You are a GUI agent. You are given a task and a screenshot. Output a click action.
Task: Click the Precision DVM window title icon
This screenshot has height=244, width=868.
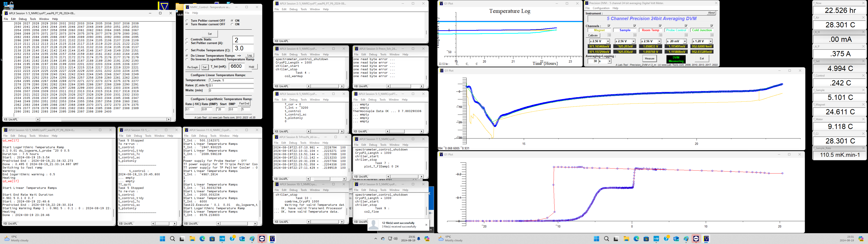coord(587,3)
